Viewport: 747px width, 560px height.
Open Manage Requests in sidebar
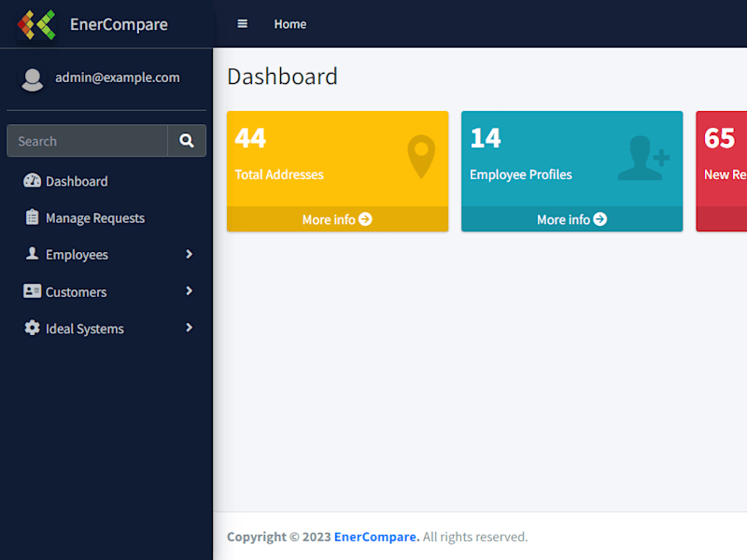click(106, 217)
